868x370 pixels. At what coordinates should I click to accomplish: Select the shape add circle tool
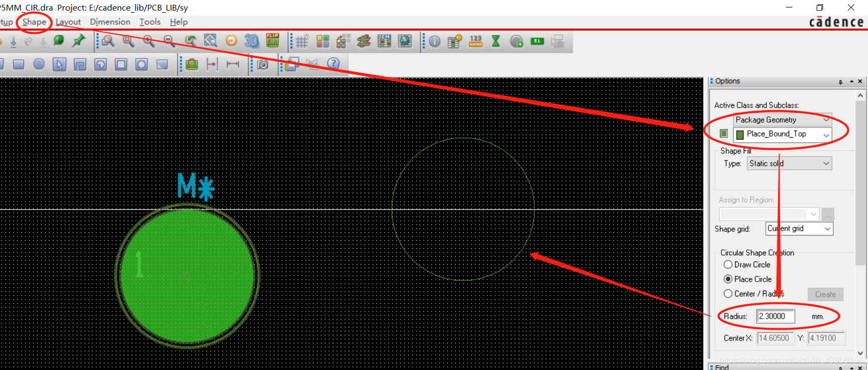coord(39,64)
